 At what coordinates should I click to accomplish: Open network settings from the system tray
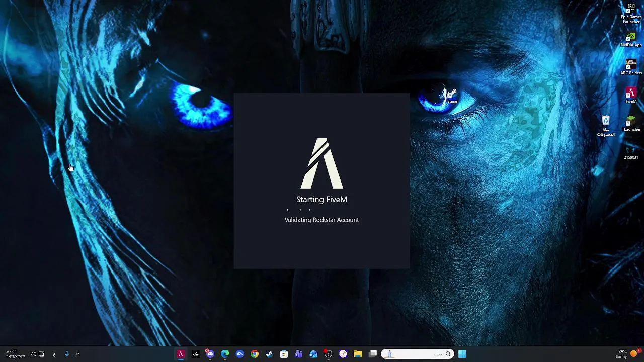pyautogui.click(x=42, y=354)
